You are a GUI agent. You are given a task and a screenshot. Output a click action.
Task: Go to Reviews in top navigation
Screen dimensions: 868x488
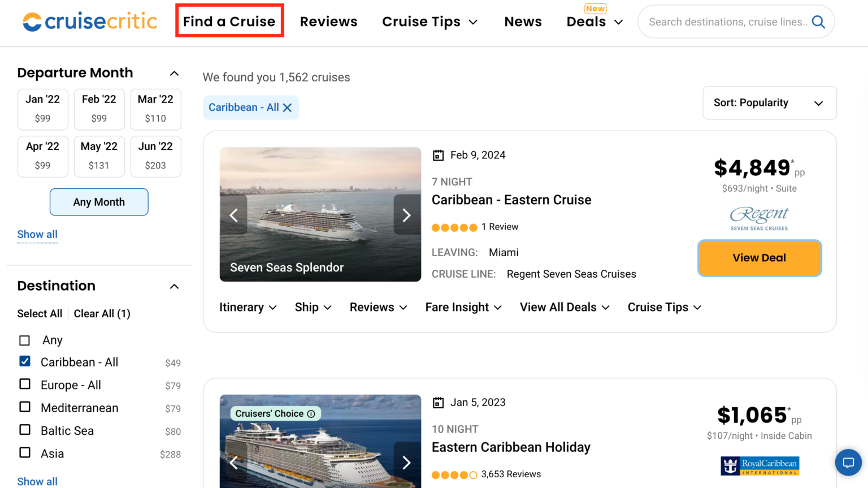tap(329, 21)
